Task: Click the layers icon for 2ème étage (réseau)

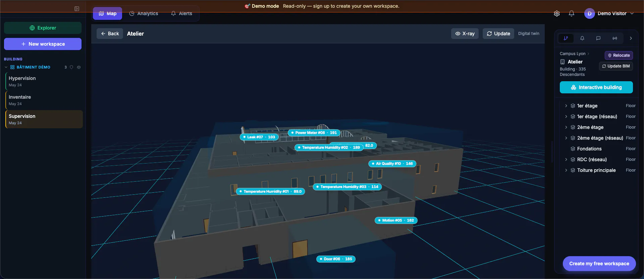Action: click(x=573, y=138)
